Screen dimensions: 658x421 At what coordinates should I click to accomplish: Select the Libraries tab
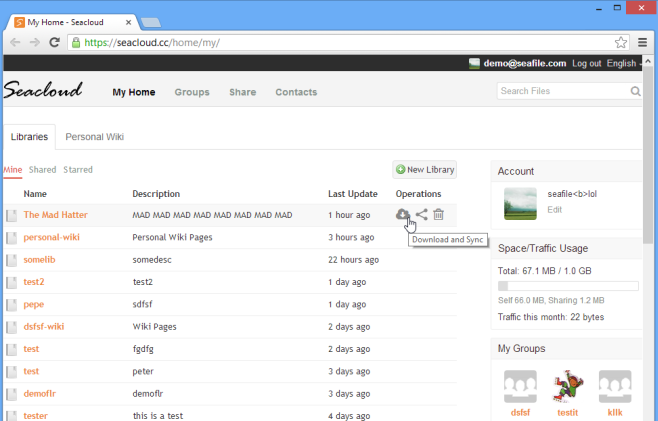(x=29, y=137)
